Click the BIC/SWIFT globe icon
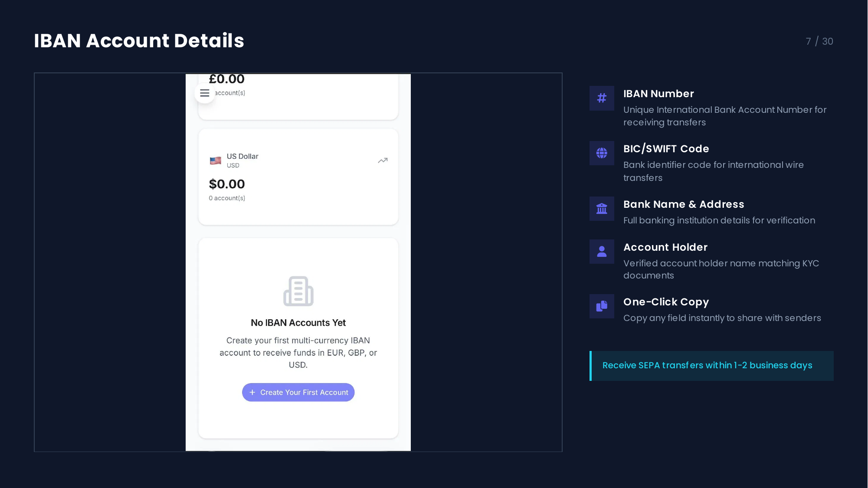This screenshot has width=868, height=488. tap(602, 153)
